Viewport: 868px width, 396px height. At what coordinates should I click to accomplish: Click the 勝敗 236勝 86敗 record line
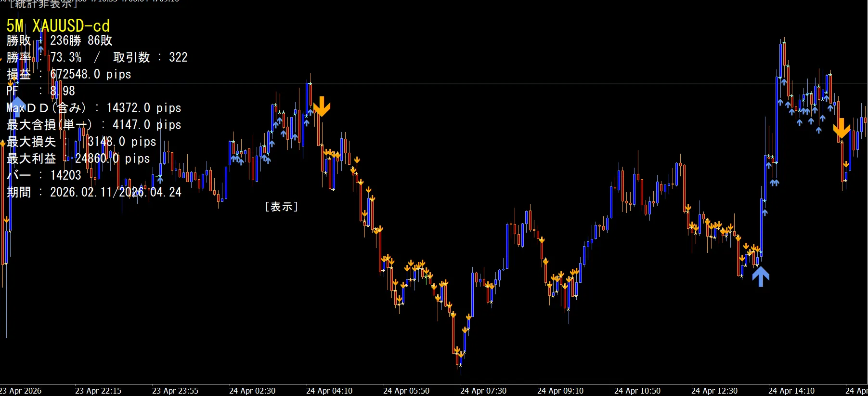pyautogui.click(x=59, y=40)
